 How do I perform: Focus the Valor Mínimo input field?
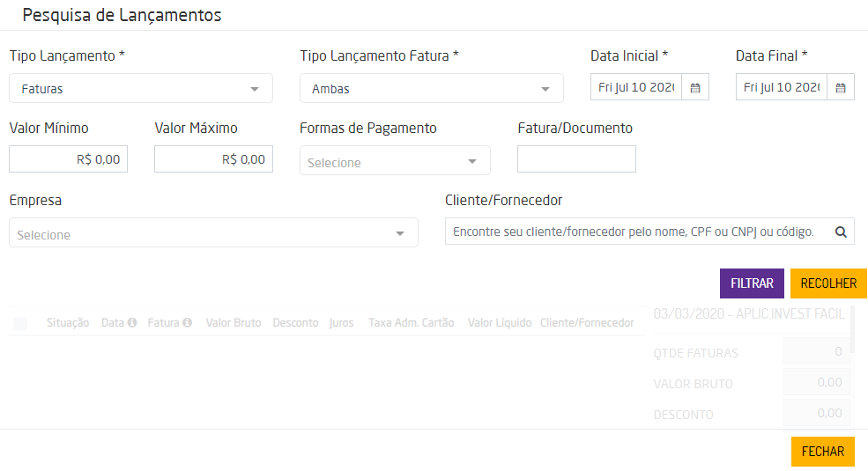(x=68, y=159)
